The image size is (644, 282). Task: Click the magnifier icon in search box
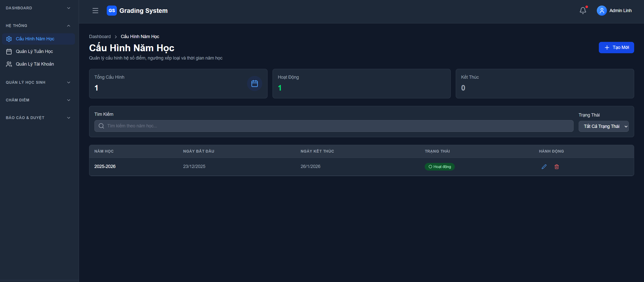[x=101, y=126]
